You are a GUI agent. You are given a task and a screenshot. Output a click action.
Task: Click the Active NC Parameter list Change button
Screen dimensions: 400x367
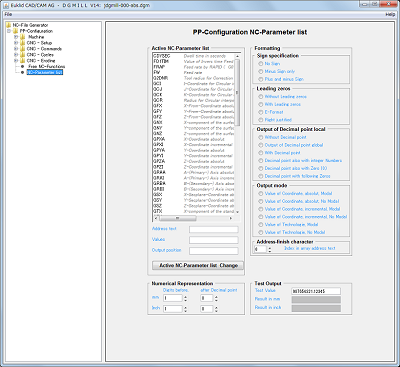(198, 265)
